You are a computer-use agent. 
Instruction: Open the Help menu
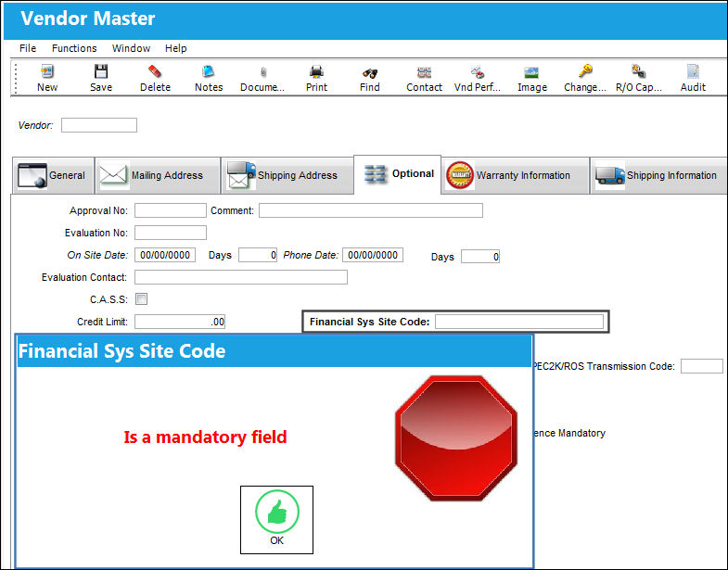point(176,48)
